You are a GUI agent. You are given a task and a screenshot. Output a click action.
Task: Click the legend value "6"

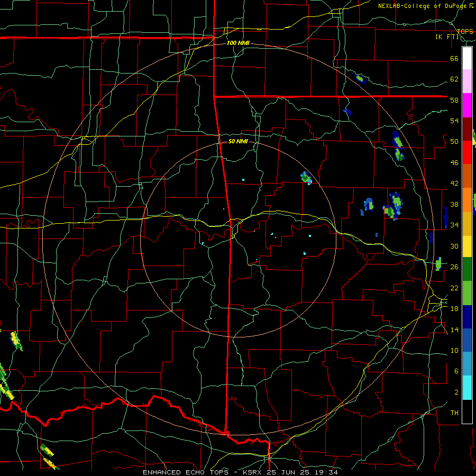pos(456,371)
